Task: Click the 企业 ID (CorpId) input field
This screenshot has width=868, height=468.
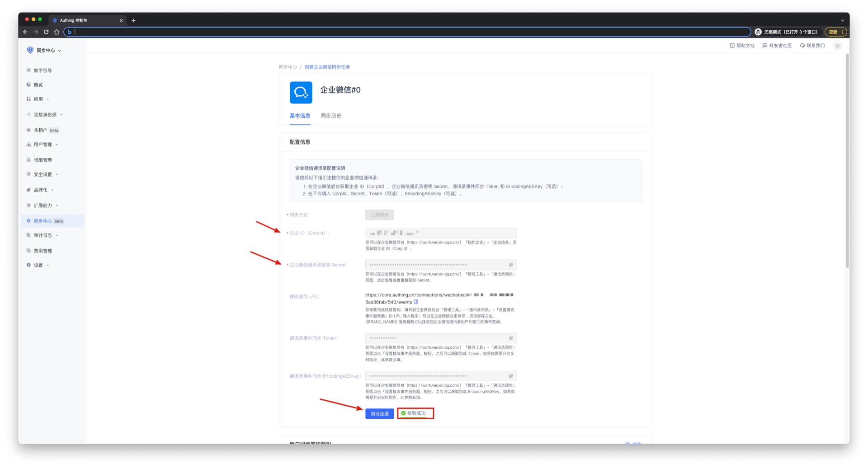Action: [x=468, y=233]
